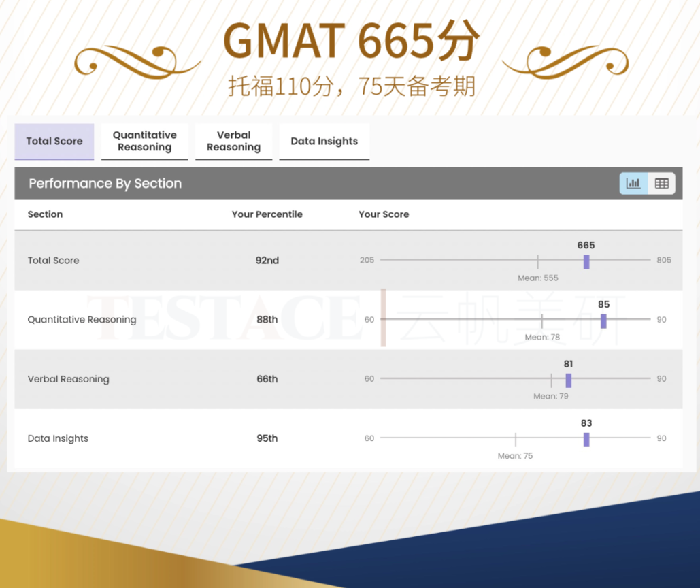Screen dimensions: 700x588
Task: Go to the Data Insights tab
Action: point(324,141)
